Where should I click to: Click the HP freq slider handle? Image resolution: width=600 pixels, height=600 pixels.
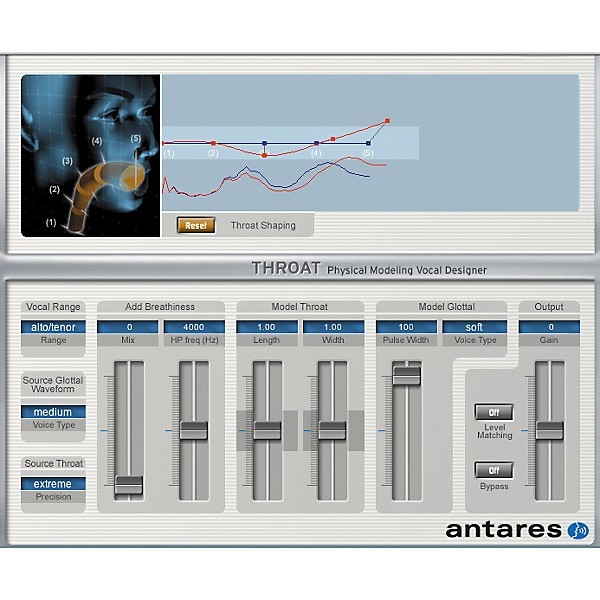194,430
